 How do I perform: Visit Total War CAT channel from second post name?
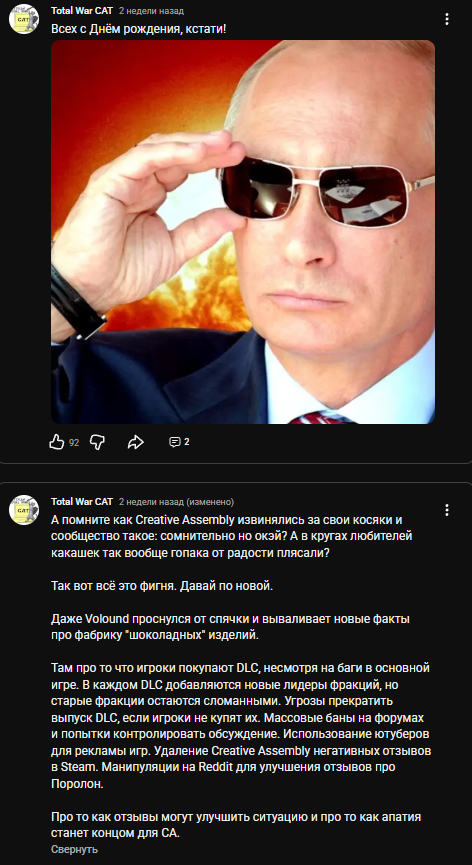pyautogui.click(x=82, y=501)
